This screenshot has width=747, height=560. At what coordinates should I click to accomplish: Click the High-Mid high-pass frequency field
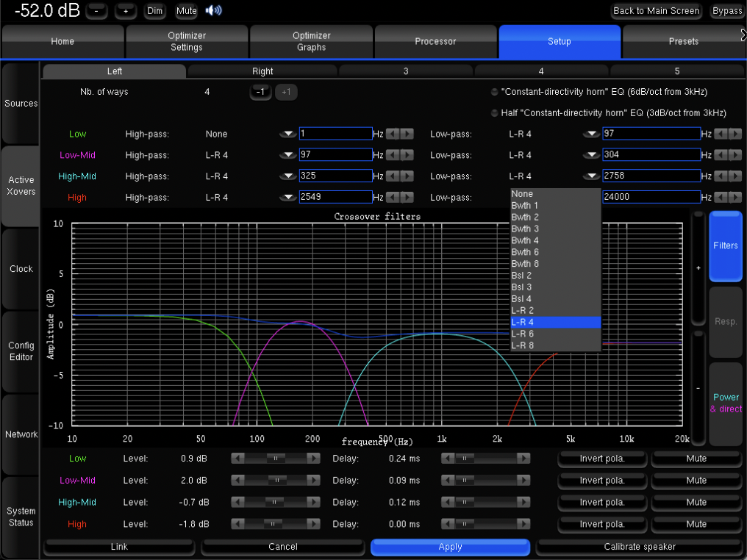tap(335, 176)
